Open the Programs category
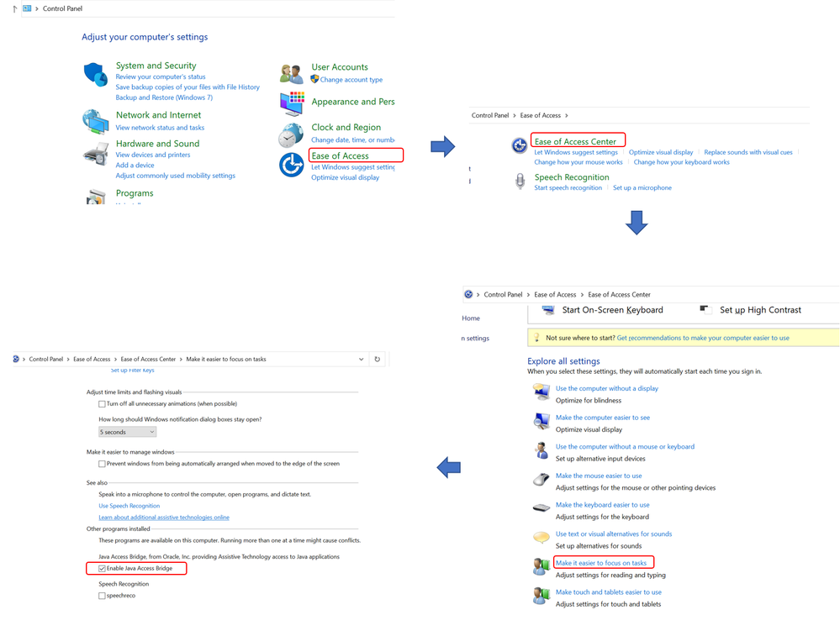This screenshot has height=631, width=840. point(135,193)
